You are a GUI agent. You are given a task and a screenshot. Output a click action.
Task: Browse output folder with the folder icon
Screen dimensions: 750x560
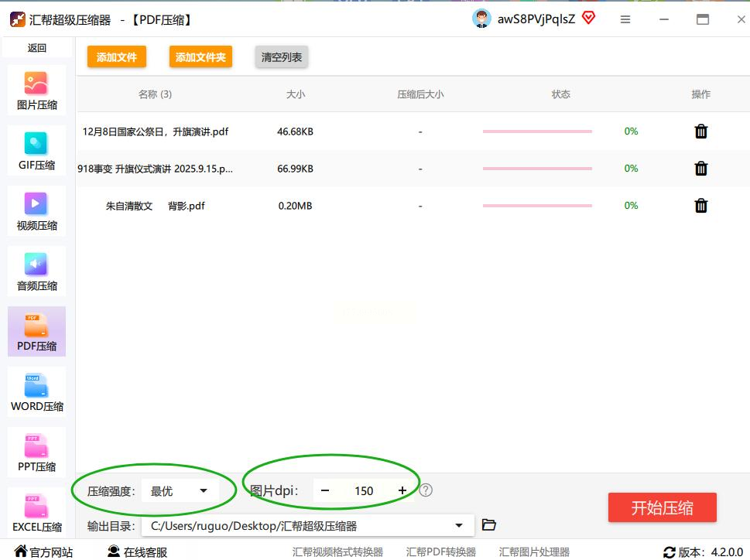point(488,524)
